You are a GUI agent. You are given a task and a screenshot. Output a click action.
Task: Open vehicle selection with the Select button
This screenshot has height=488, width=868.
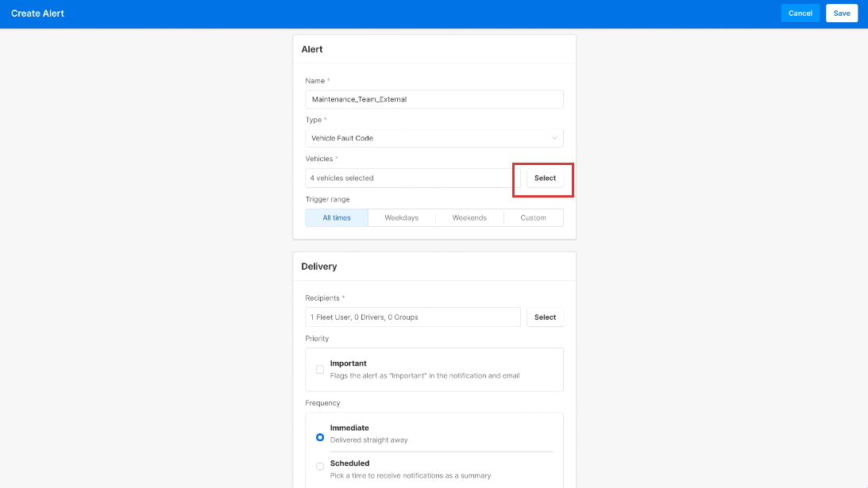click(545, 178)
